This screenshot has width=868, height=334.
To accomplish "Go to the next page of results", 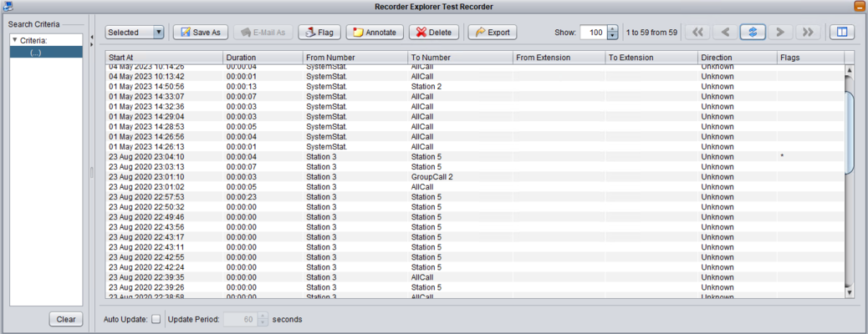I will point(780,32).
